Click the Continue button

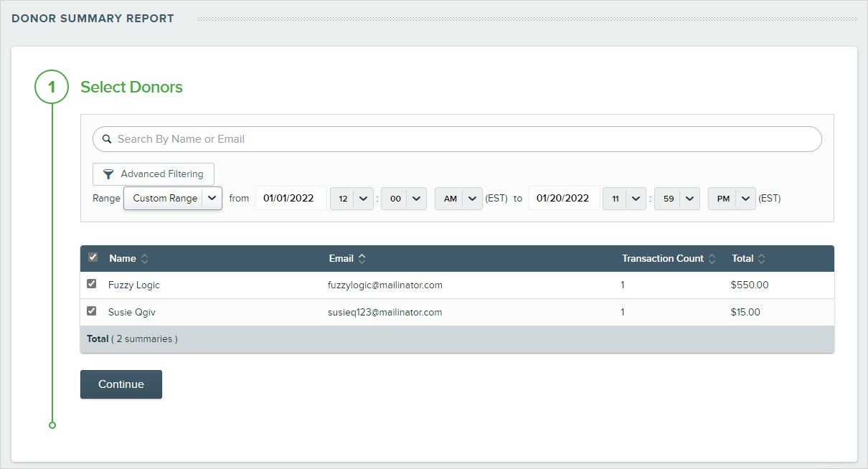pos(121,384)
